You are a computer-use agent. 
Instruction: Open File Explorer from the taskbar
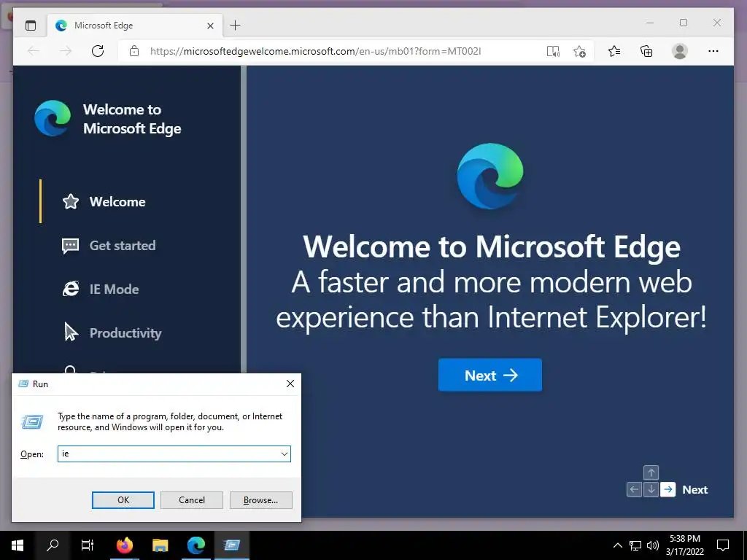coord(160,545)
